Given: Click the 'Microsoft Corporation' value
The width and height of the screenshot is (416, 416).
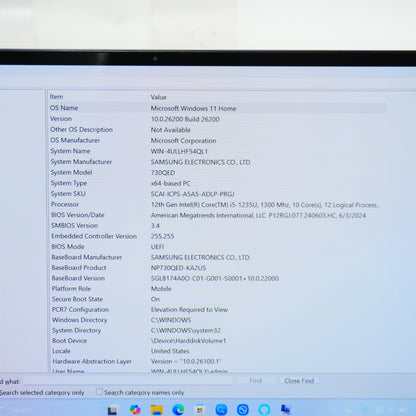Looking at the screenshot, I should coord(183,141).
